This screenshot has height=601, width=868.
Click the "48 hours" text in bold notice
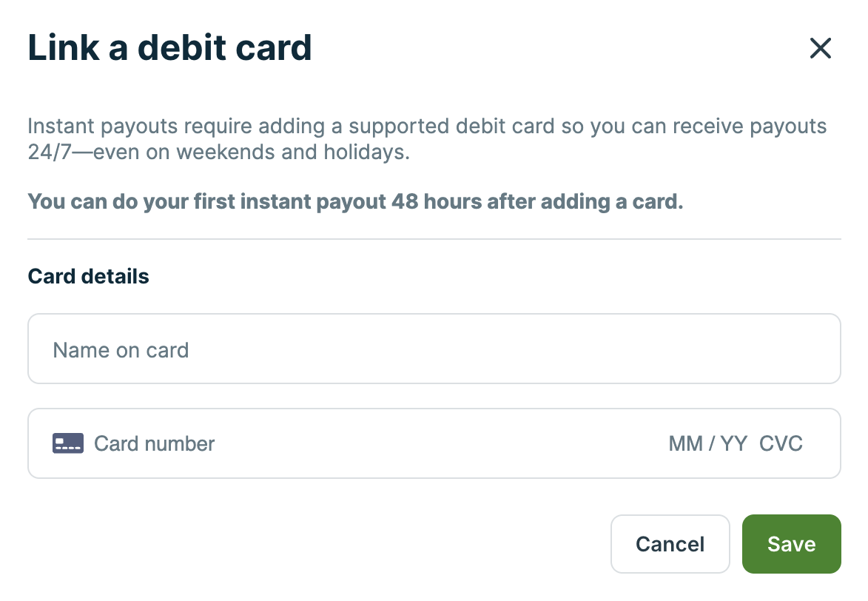tap(436, 201)
